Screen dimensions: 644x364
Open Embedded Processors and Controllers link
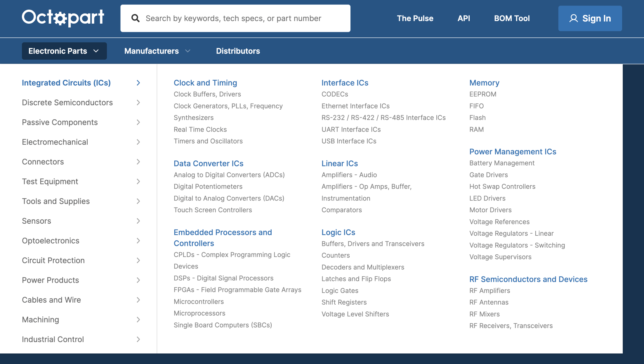(223, 238)
